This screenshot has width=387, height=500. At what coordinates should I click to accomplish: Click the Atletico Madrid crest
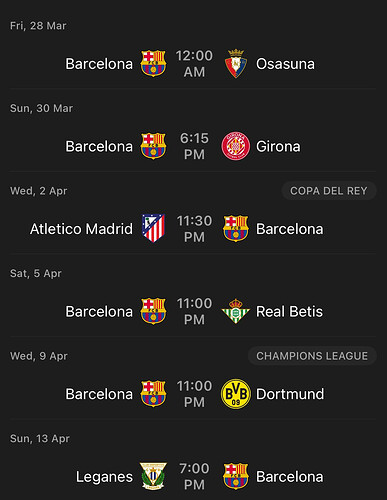[153, 228]
